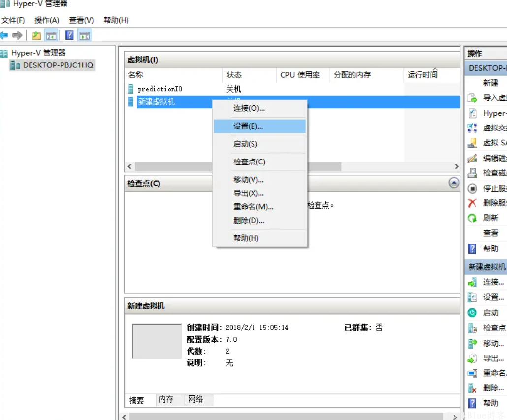Open Hyper-V settings icon in actions pane
This screenshot has height=420, width=507.
[x=473, y=113]
